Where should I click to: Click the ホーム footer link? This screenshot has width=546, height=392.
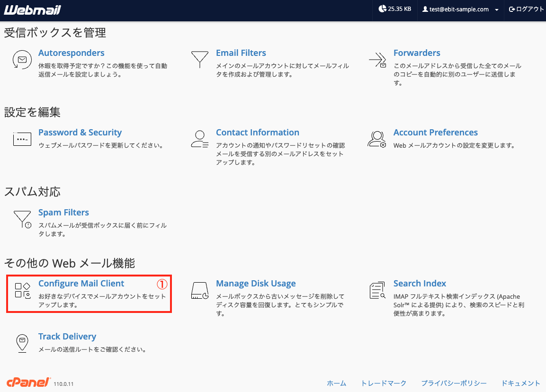point(336,383)
